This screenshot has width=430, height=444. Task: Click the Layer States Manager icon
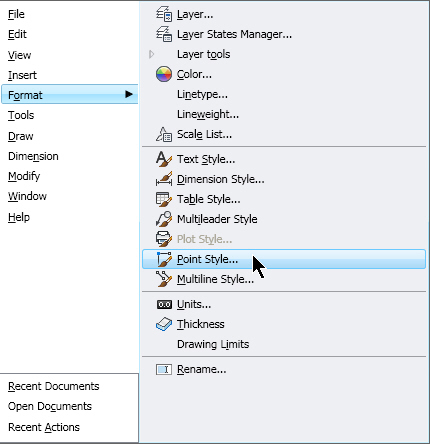pos(164,34)
